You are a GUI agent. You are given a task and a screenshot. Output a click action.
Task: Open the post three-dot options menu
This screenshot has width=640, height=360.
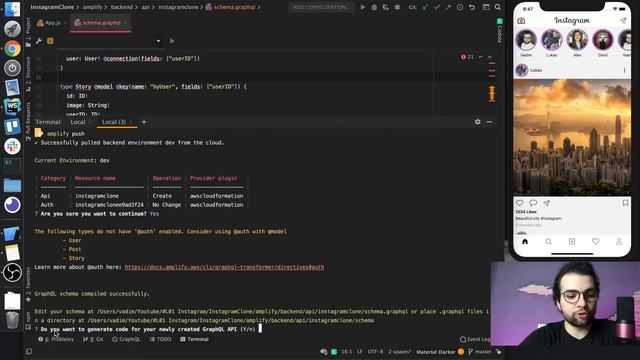[x=624, y=70]
